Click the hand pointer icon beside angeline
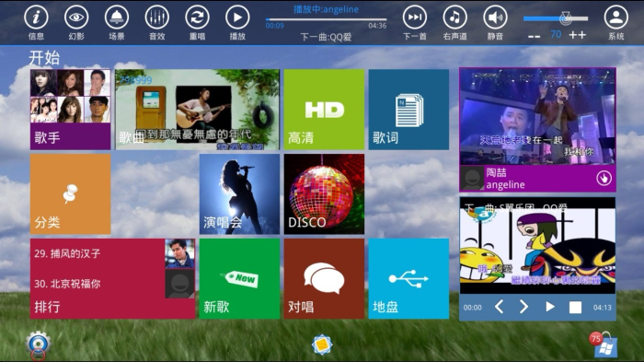This screenshot has width=644, height=362. pos(604,178)
